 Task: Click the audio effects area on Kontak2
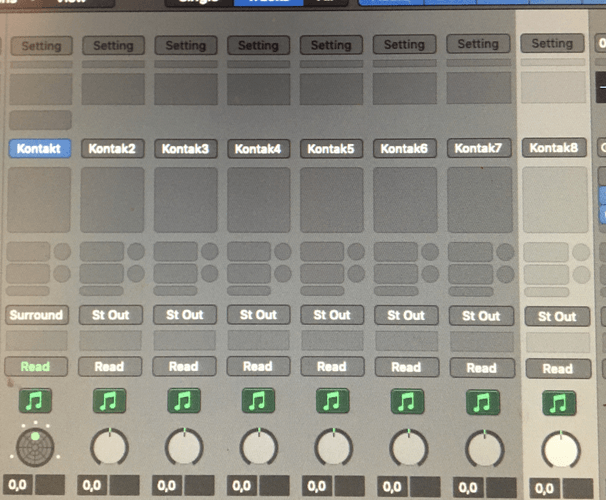[112, 200]
